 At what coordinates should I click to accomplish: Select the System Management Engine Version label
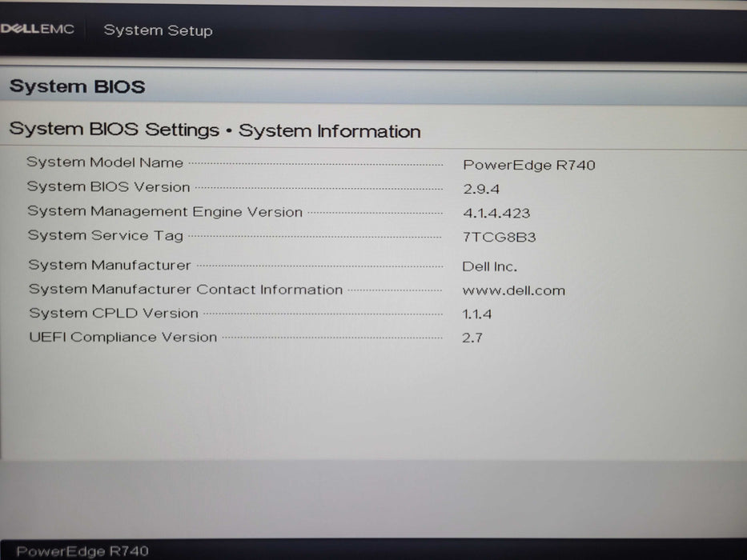pyautogui.click(x=165, y=211)
